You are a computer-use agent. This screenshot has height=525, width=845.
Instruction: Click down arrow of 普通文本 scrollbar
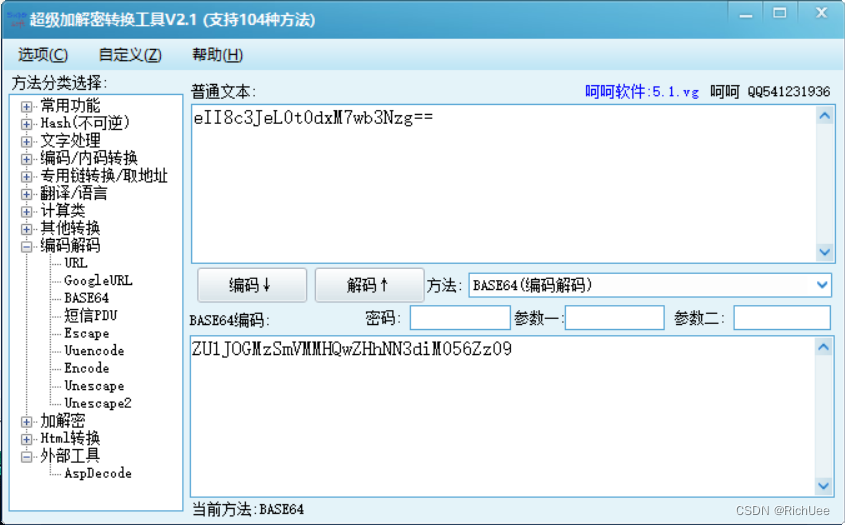[825, 252]
